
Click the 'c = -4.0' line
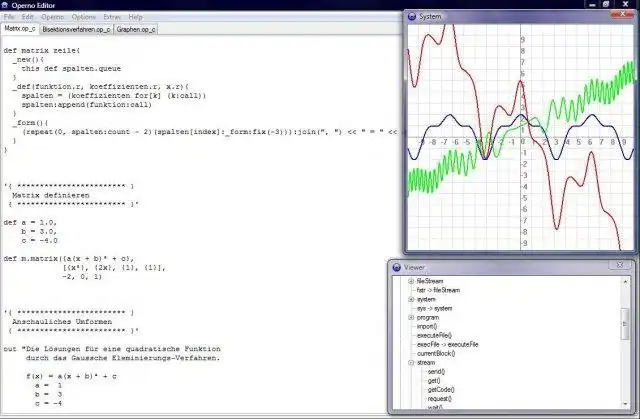[x=40, y=240]
